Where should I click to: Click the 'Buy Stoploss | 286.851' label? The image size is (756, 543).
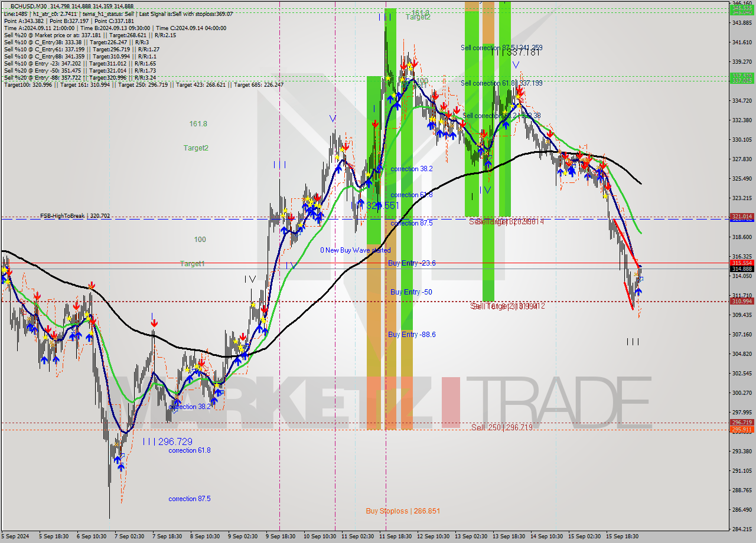403,511
